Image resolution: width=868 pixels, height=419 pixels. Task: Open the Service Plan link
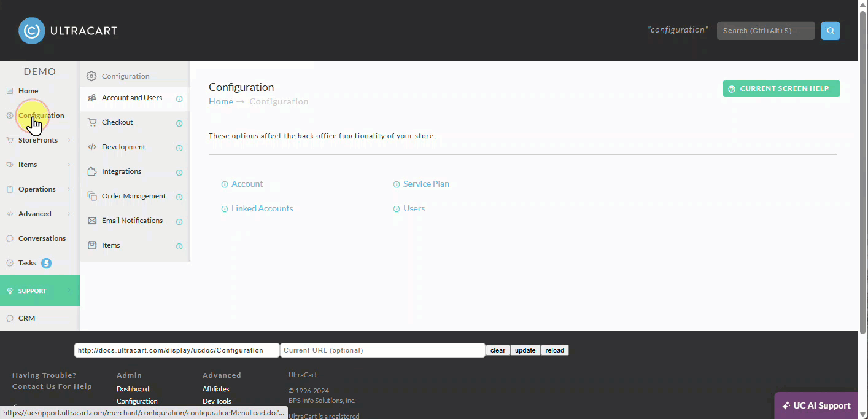[426, 184]
